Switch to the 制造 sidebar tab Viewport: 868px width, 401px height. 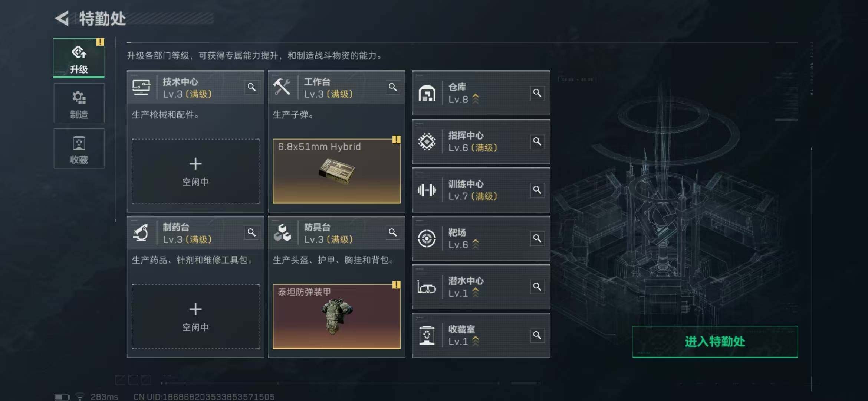(79, 103)
